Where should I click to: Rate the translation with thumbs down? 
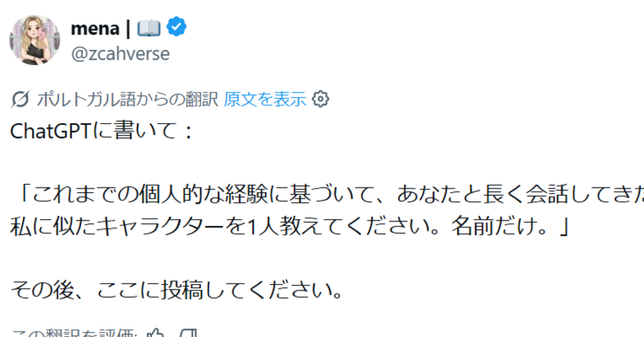pyautogui.click(x=189, y=332)
